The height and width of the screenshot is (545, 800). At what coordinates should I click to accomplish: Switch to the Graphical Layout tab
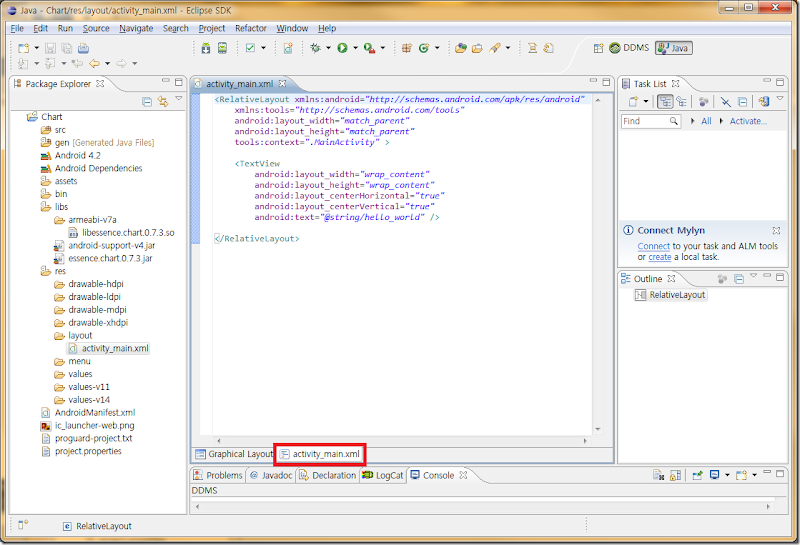[x=234, y=454]
